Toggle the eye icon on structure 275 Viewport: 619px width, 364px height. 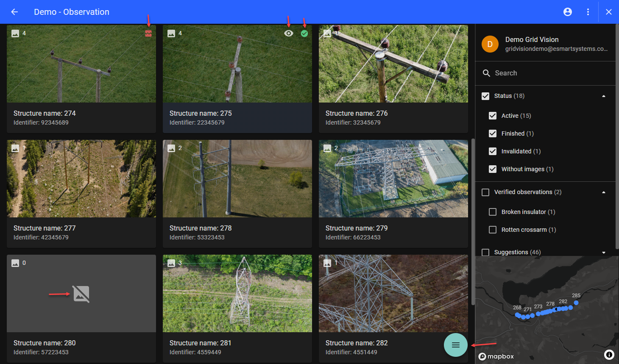click(289, 33)
